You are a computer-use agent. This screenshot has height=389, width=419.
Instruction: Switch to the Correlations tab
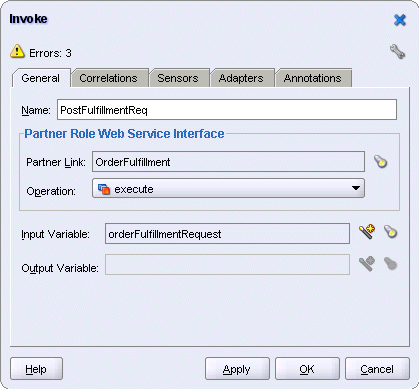(x=109, y=78)
